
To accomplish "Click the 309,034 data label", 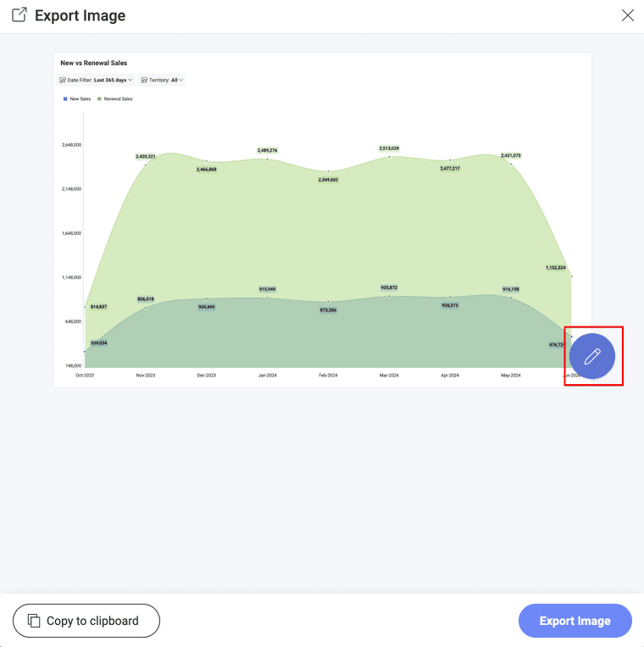I will click(x=98, y=343).
